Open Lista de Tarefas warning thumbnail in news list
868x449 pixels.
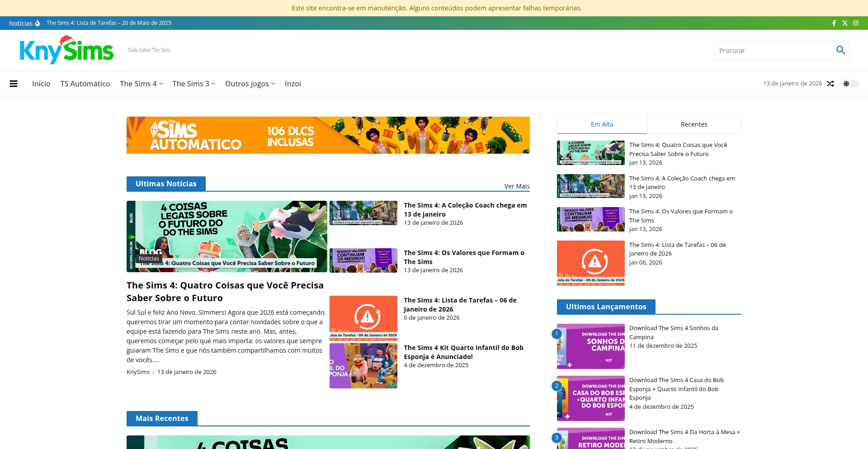coord(363,318)
